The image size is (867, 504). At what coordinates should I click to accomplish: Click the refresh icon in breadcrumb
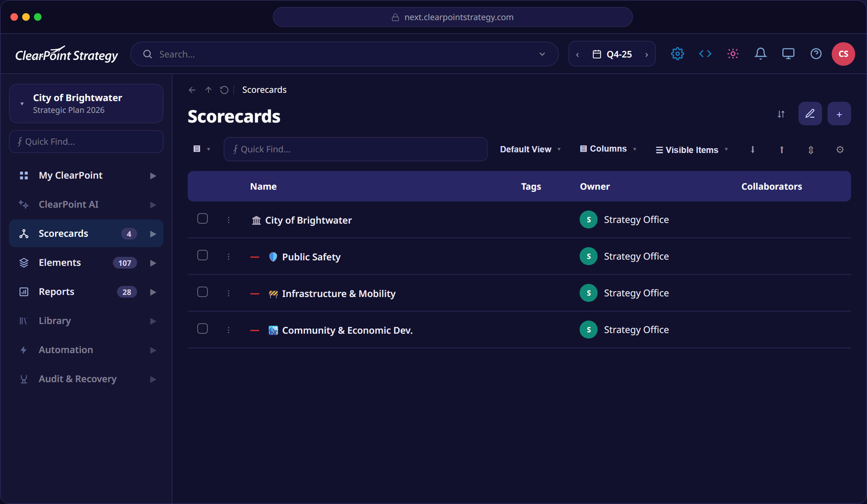tap(224, 90)
